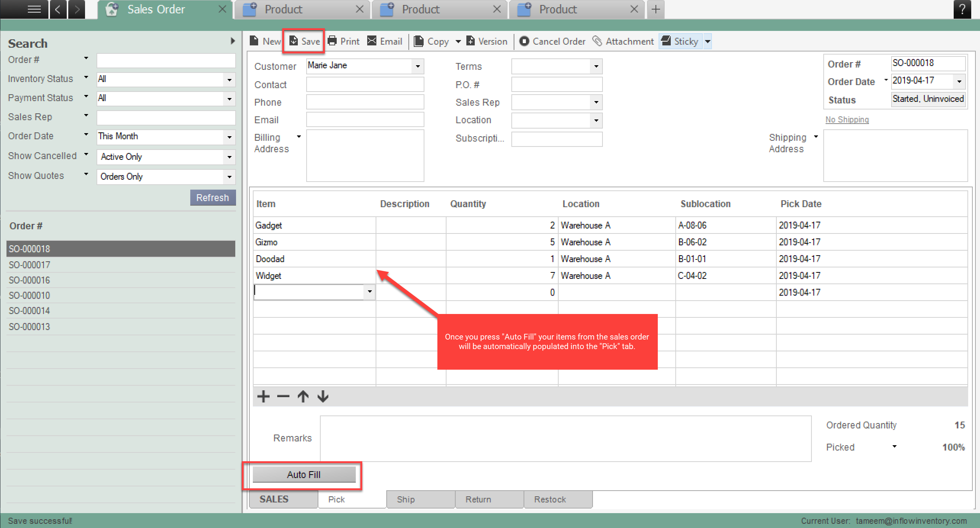Image resolution: width=980 pixels, height=528 pixels.
Task: Expand the Order Date filter set to This Month
Action: coord(229,137)
